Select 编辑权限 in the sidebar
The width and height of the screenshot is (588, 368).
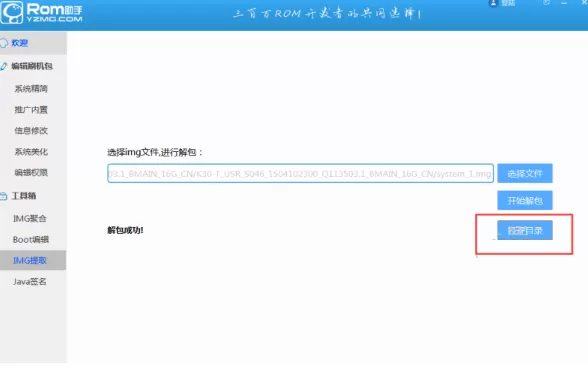pos(31,173)
